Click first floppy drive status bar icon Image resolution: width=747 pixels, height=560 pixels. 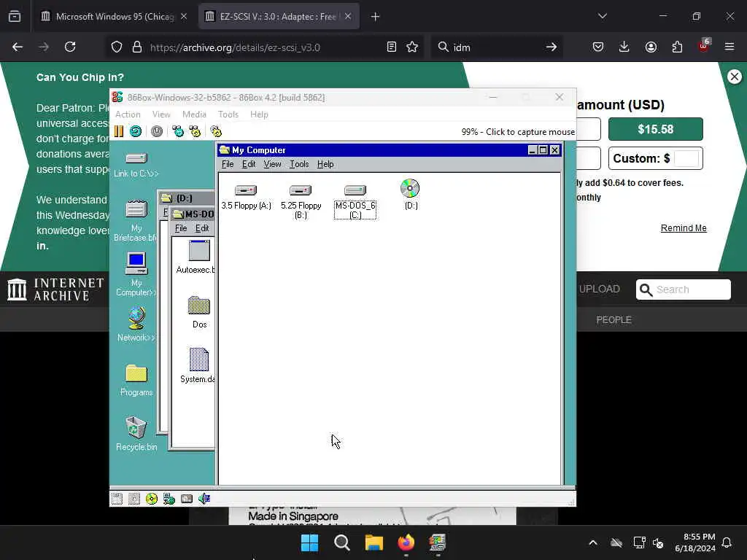[117, 499]
